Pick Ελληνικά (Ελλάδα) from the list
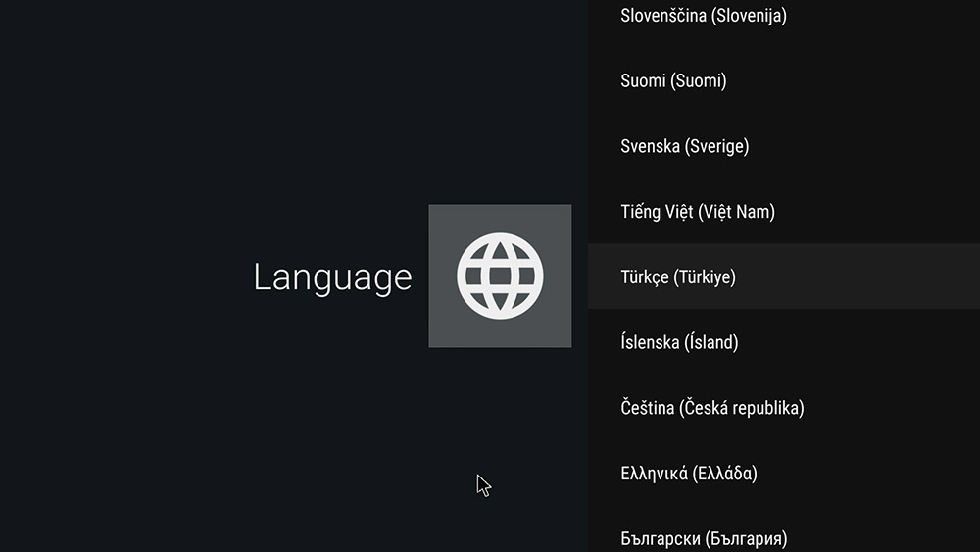 tap(689, 474)
